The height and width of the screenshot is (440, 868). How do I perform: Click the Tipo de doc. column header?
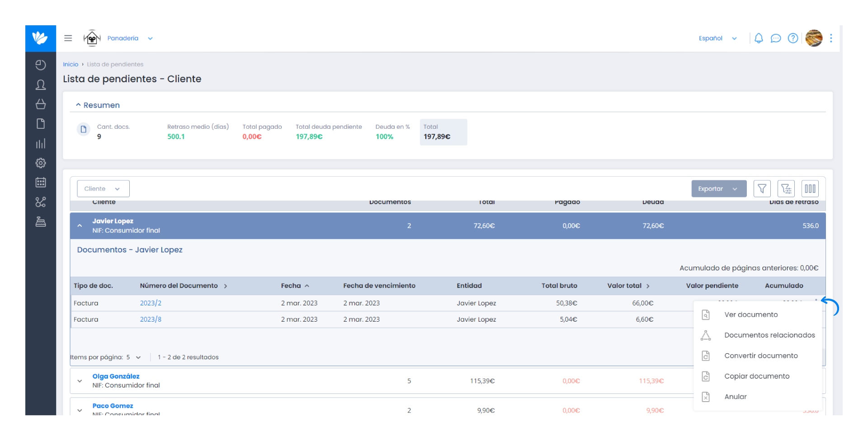[93, 286]
